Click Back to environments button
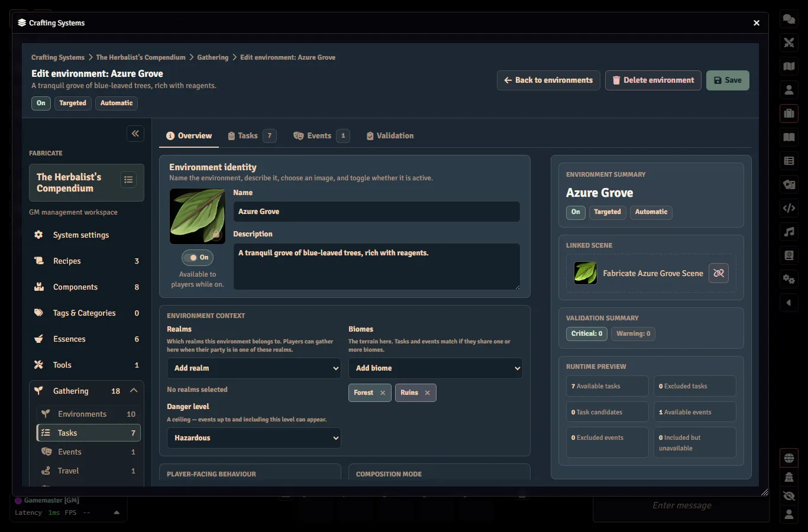The height and width of the screenshot is (532, 808). click(548, 80)
